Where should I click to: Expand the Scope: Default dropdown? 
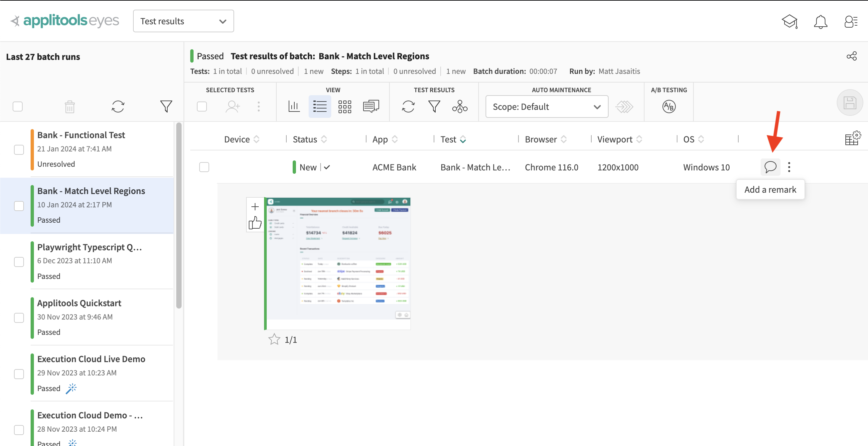pyautogui.click(x=546, y=107)
